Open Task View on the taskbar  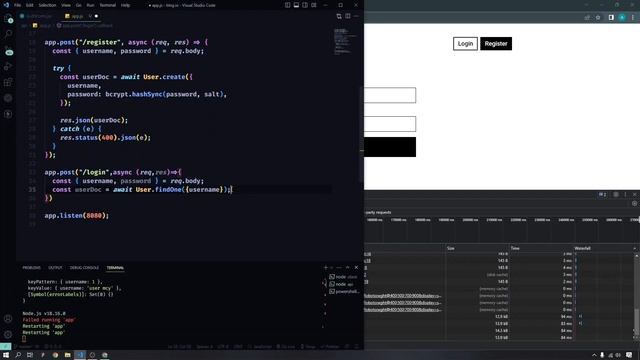[30, 355]
